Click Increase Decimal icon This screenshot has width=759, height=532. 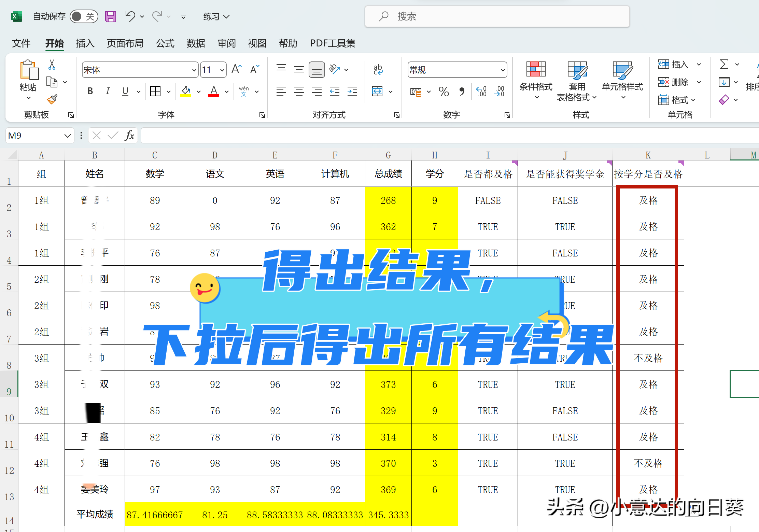(x=481, y=92)
